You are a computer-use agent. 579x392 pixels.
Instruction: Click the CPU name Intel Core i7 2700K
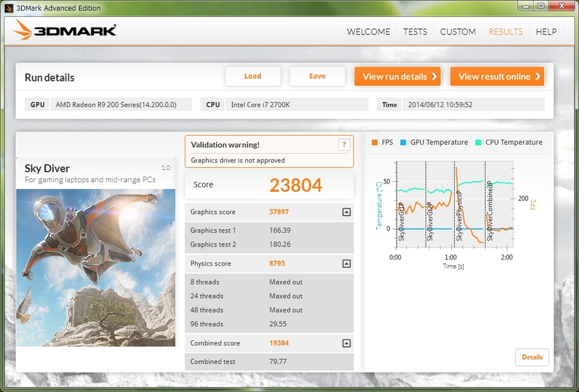pos(260,105)
